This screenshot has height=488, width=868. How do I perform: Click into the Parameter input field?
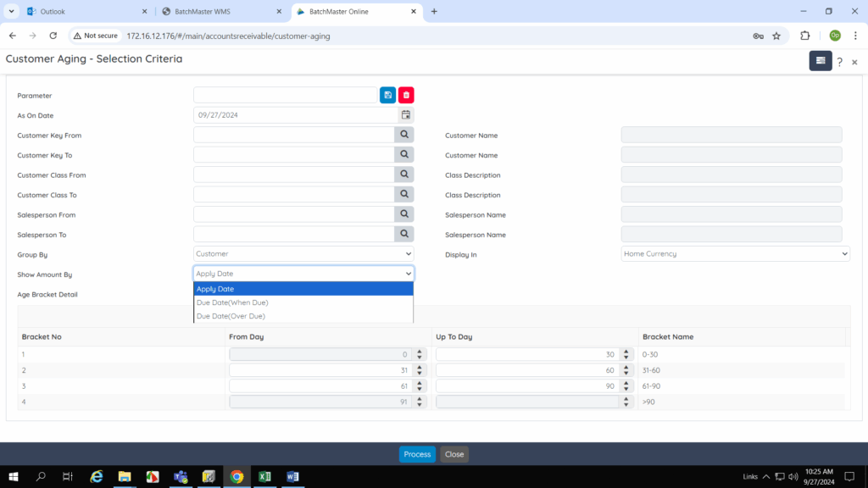pos(285,95)
